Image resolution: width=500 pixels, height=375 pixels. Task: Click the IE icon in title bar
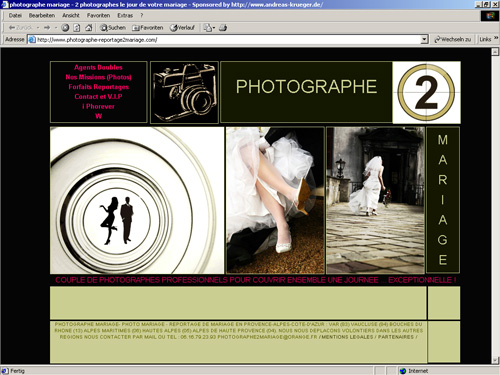coord(5,5)
